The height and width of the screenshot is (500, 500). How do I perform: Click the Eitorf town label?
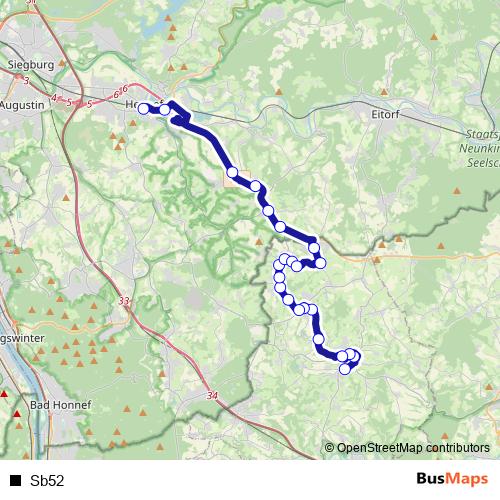click(x=385, y=114)
